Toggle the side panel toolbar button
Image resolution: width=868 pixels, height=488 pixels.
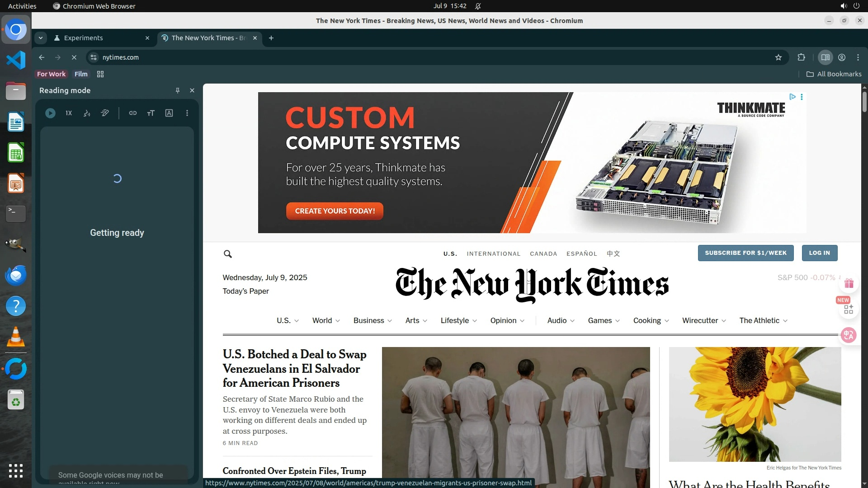825,57
